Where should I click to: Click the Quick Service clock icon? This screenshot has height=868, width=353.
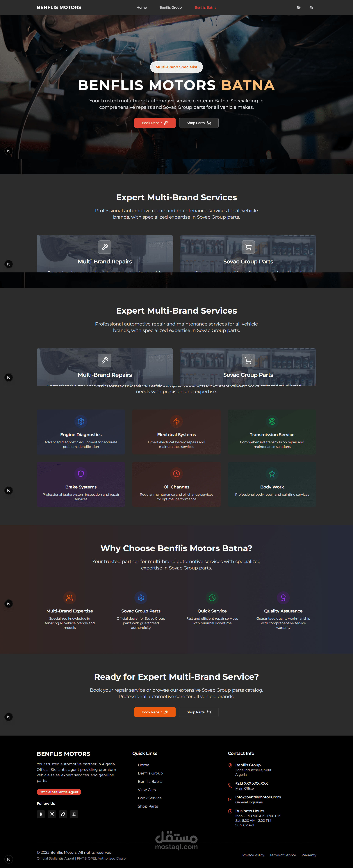[212, 597]
